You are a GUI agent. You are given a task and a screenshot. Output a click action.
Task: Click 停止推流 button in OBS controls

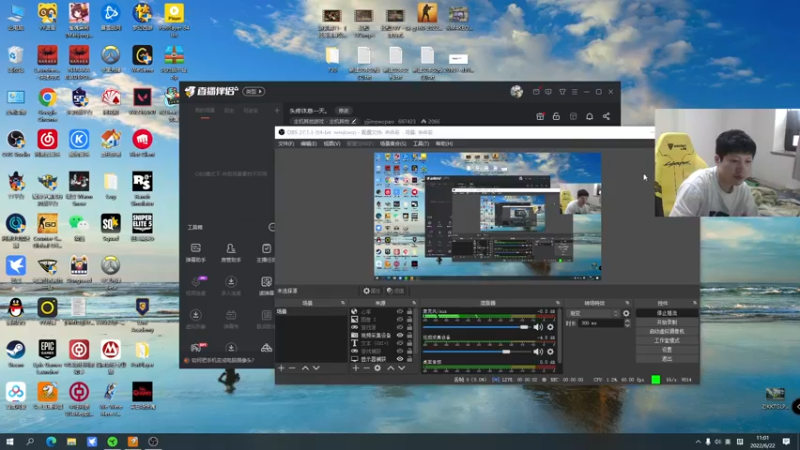(x=667, y=313)
